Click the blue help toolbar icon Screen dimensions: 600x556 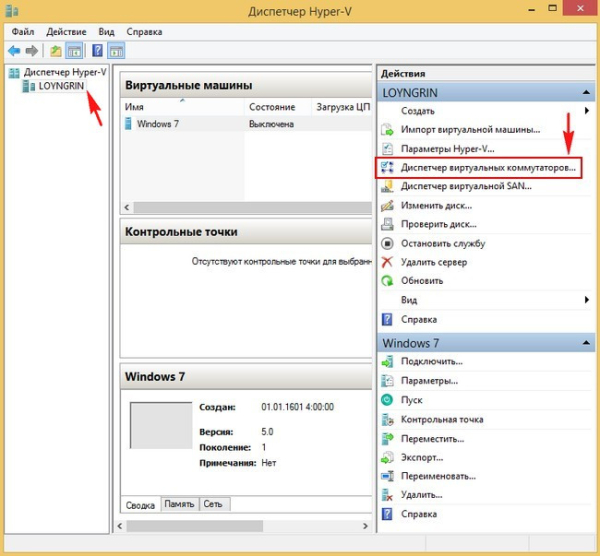point(98,49)
